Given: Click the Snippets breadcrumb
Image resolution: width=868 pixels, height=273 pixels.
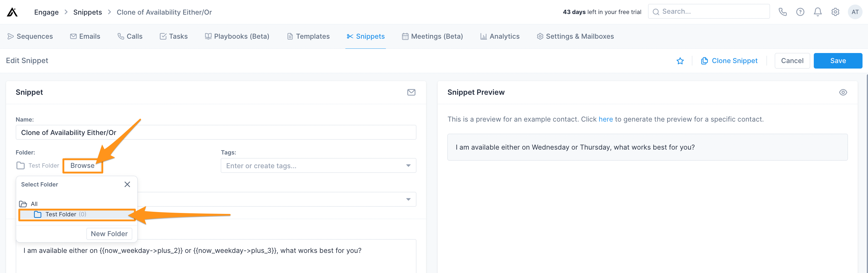Looking at the screenshot, I should [x=88, y=12].
